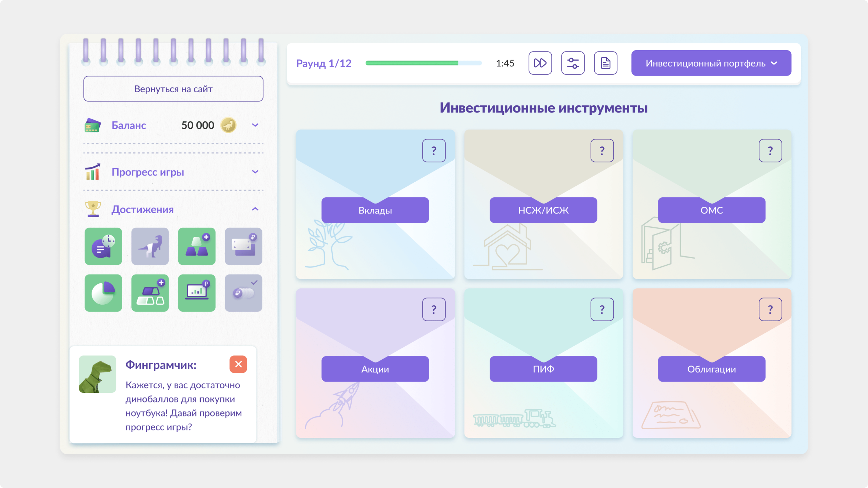868x488 pixels.
Task: Click the Вернуться на сайт button
Action: 173,89
